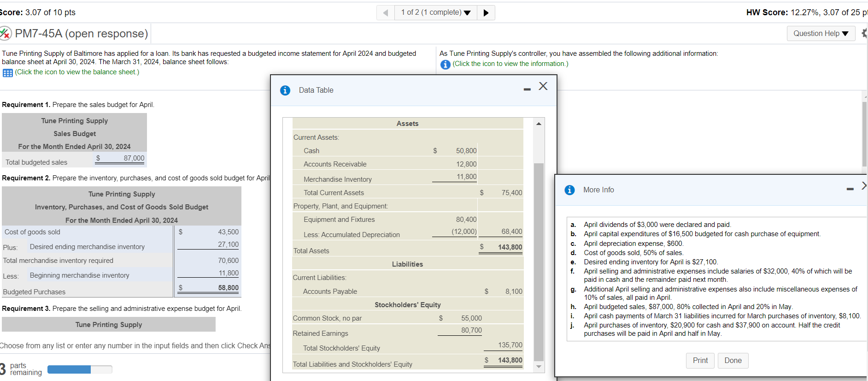Minimize the Data Table dialog
868x381 pixels.
coord(527,89)
